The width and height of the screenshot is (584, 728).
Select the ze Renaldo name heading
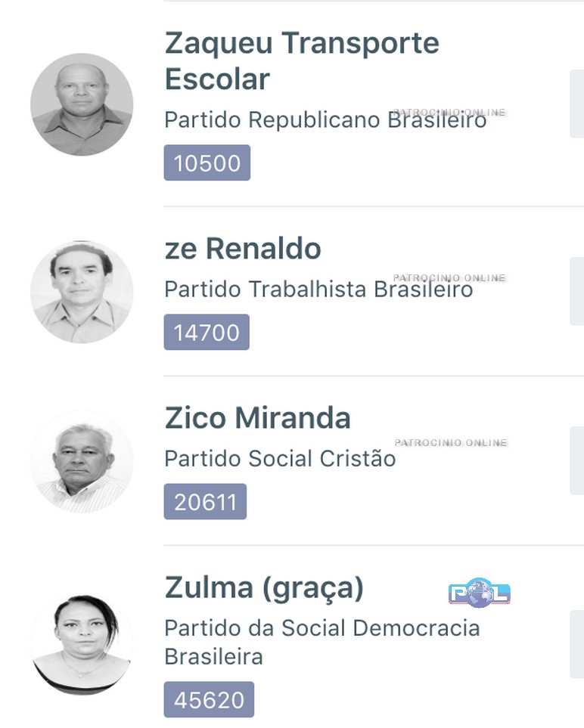242,248
